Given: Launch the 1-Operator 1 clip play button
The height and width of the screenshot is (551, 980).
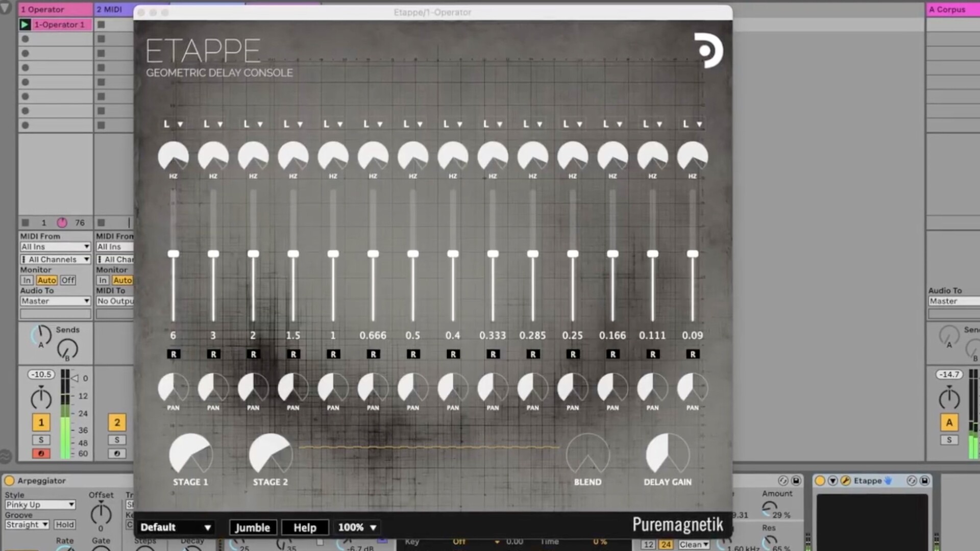Looking at the screenshot, I should click(24, 24).
